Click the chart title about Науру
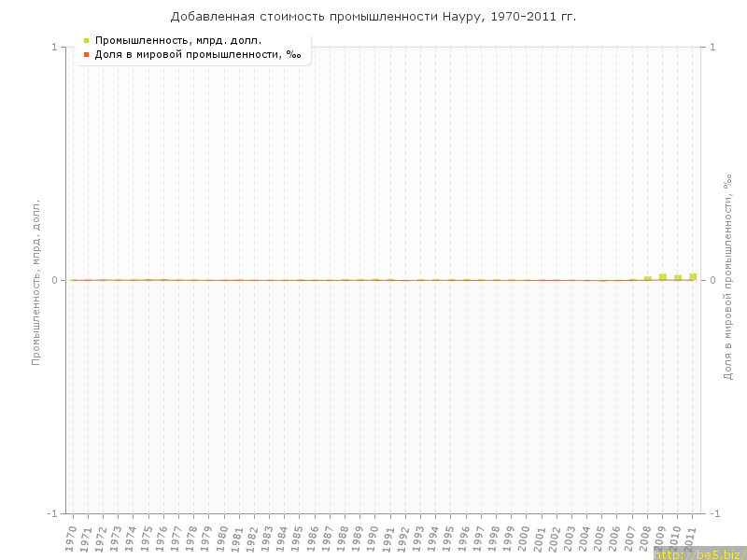This screenshot has height=560, width=747. [373, 17]
